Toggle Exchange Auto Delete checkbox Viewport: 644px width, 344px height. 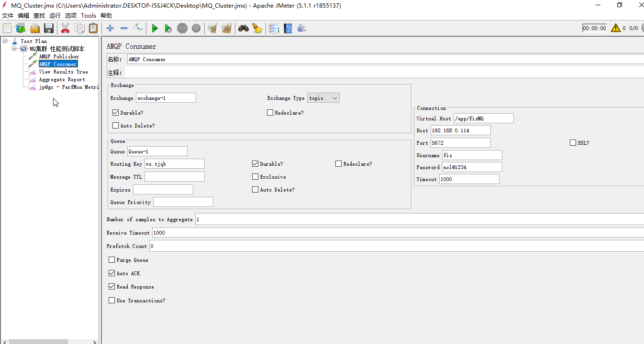tap(115, 126)
